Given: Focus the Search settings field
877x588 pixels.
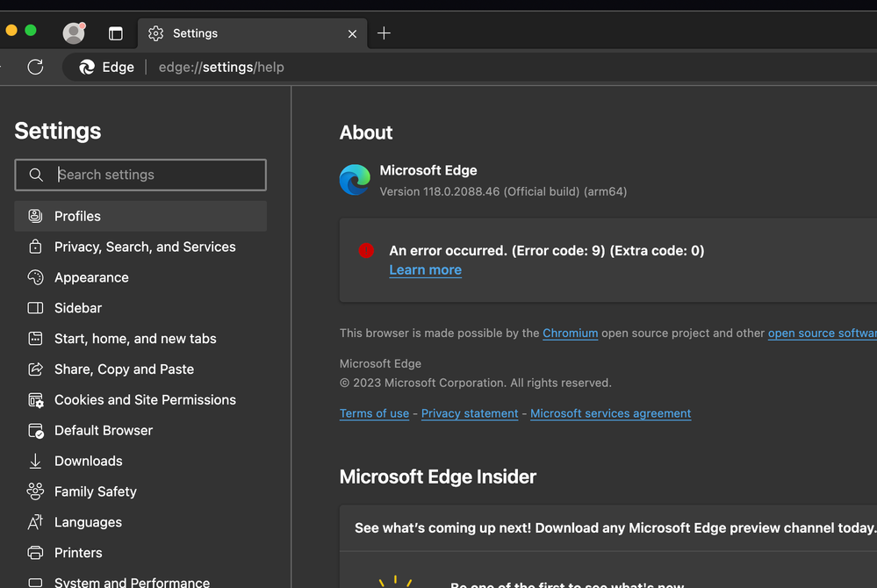Looking at the screenshot, I should [140, 175].
